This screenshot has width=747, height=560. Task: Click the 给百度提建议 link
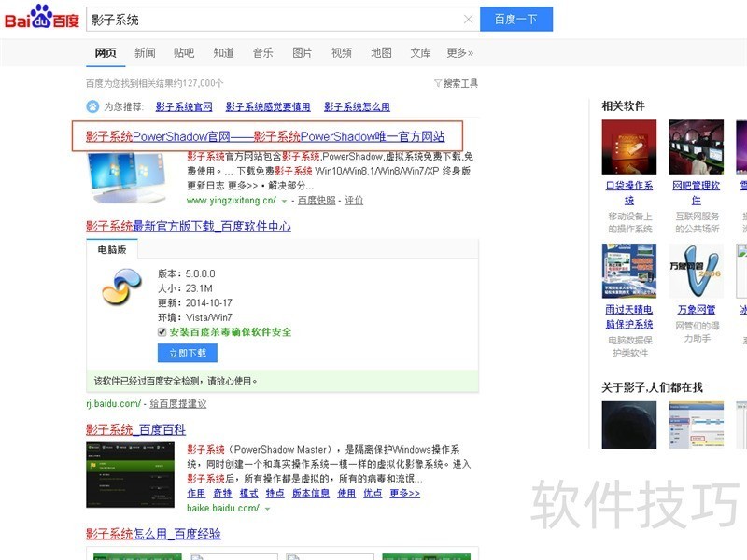pos(178,404)
